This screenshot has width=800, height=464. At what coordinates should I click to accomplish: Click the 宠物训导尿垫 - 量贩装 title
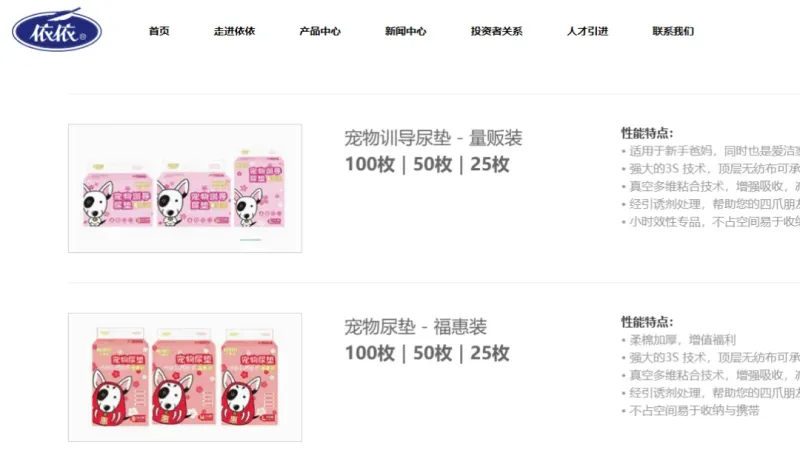(433, 138)
